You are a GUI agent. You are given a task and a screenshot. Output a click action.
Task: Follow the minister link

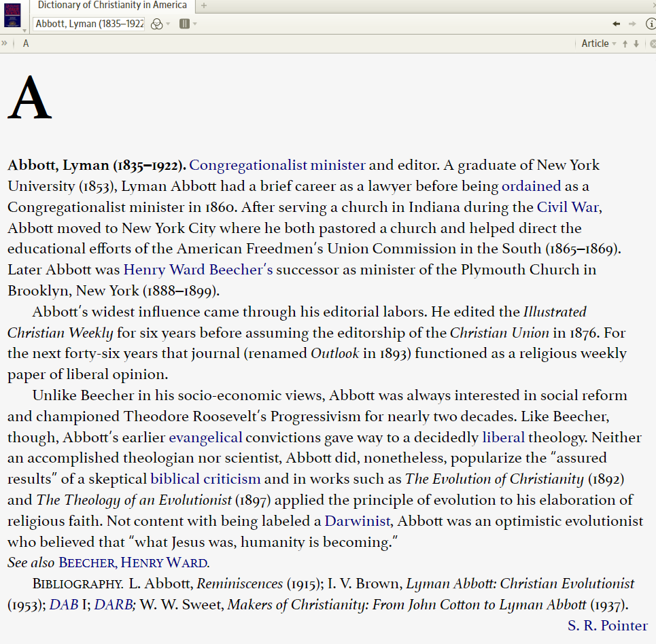(338, 165)
